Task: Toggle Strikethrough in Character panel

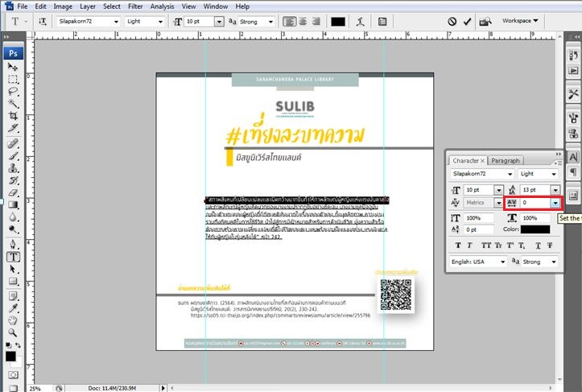Action: pos(550,246)
